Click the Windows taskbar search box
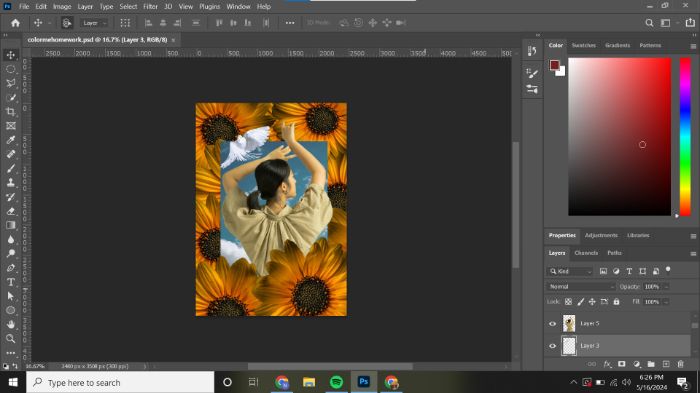 [121, 383]
